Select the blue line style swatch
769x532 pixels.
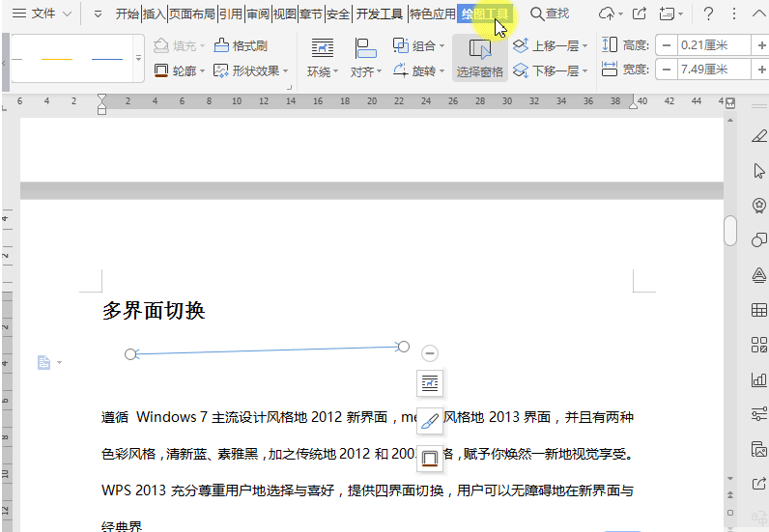(x=107, y=59)
